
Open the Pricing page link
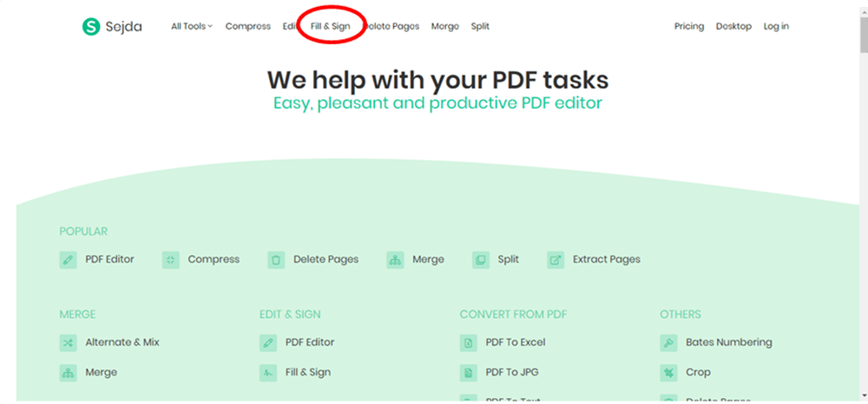click(689, 27)
